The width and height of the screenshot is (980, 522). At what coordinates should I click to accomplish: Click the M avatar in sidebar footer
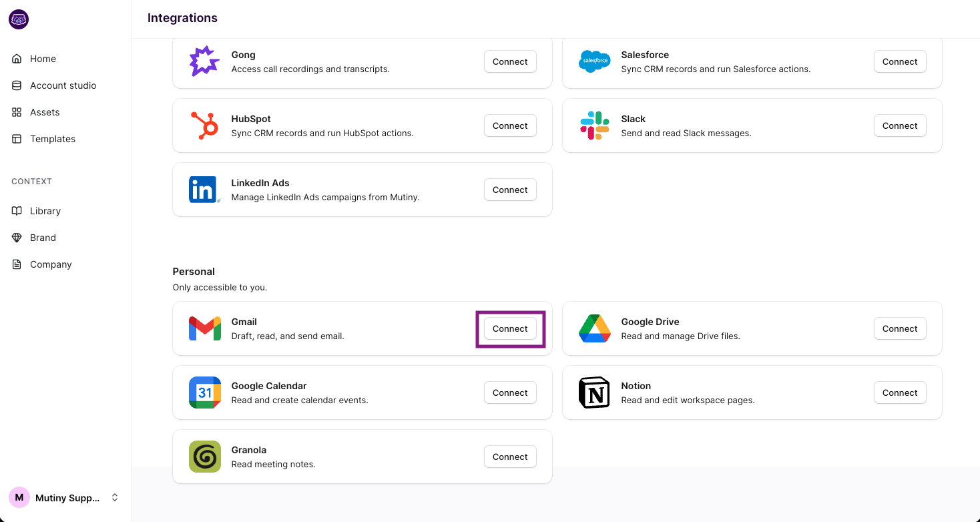19,497
